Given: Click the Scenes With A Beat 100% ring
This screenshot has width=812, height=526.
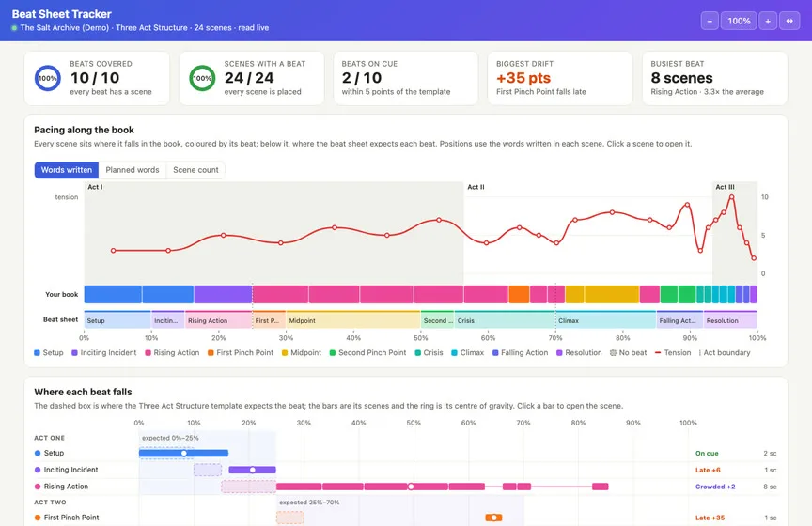Looking at the screenshot, I should [x=202, y=78].
